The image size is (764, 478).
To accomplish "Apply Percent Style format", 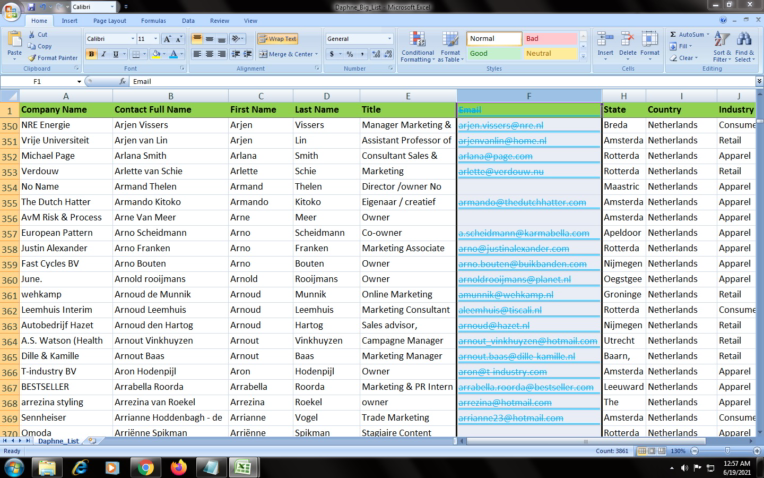I will 349,54.
